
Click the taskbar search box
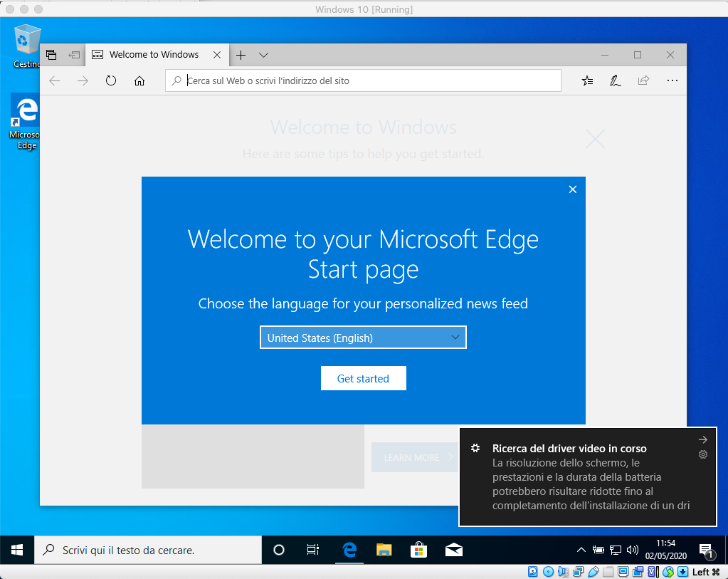[148, 551]
